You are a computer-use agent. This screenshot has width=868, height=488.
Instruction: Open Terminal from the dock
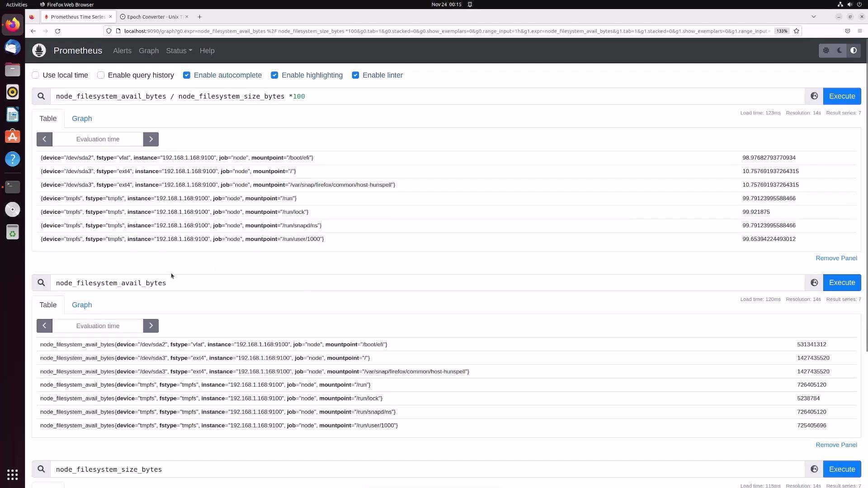coord(13,186)
